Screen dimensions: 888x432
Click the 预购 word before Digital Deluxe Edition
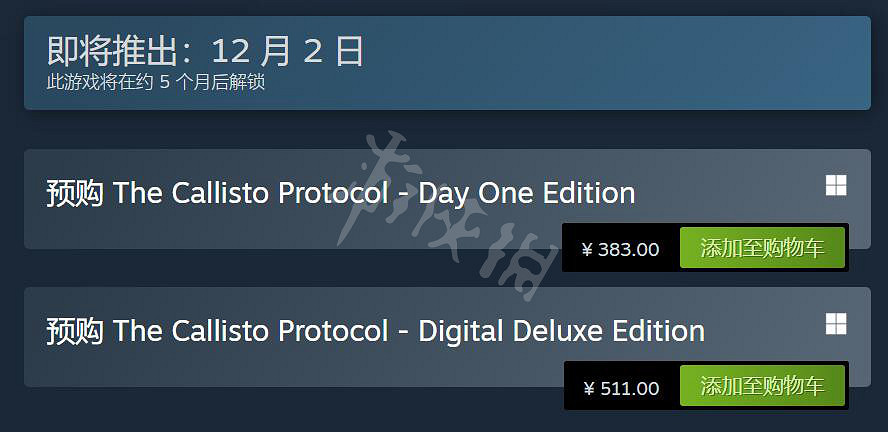tap(75, 330)
